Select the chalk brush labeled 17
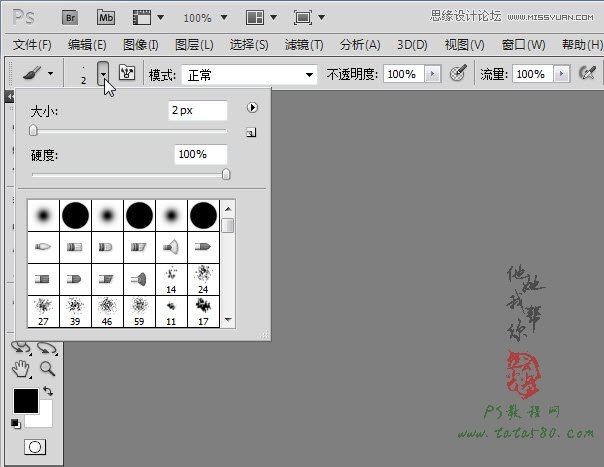Viewport: 604px width, 467px height. tap(203, 311)
